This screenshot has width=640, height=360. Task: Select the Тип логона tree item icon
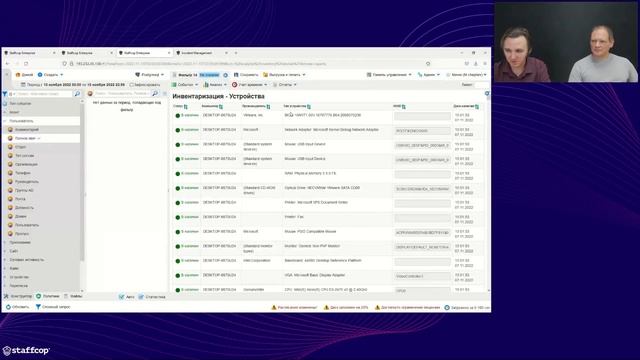[11, 156]
